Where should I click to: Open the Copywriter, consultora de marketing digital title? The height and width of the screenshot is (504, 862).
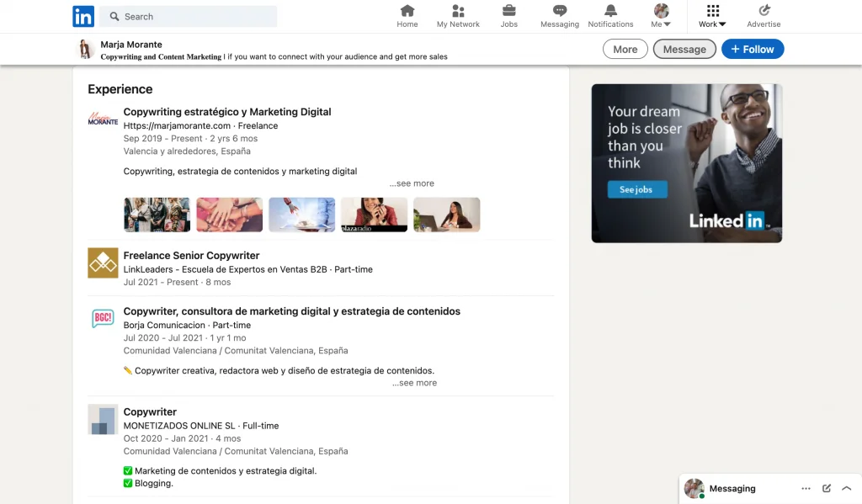[x=292, y=311]
